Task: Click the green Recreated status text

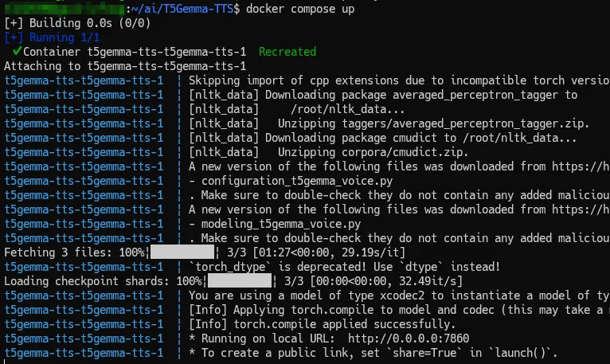Action: click(287, 51)
